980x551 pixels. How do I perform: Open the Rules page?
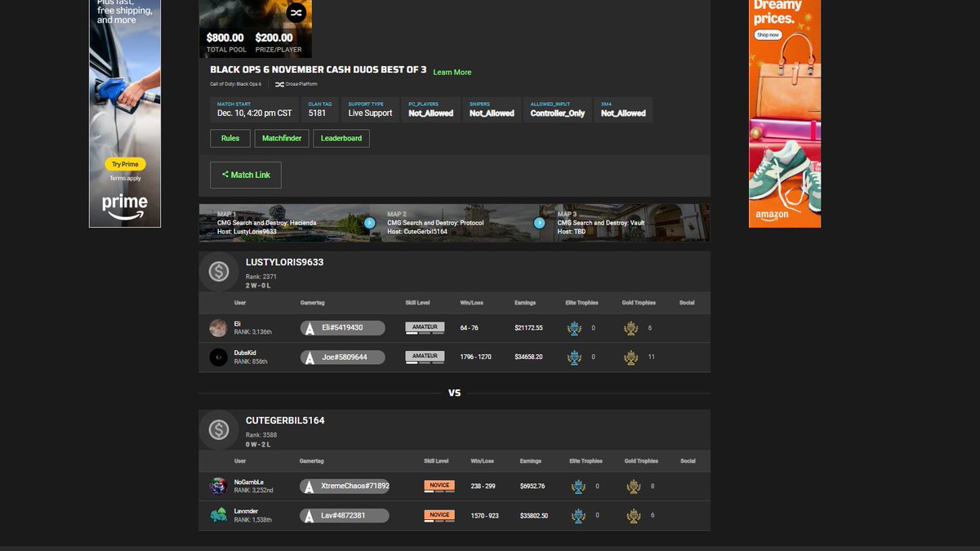coord(230,139)
